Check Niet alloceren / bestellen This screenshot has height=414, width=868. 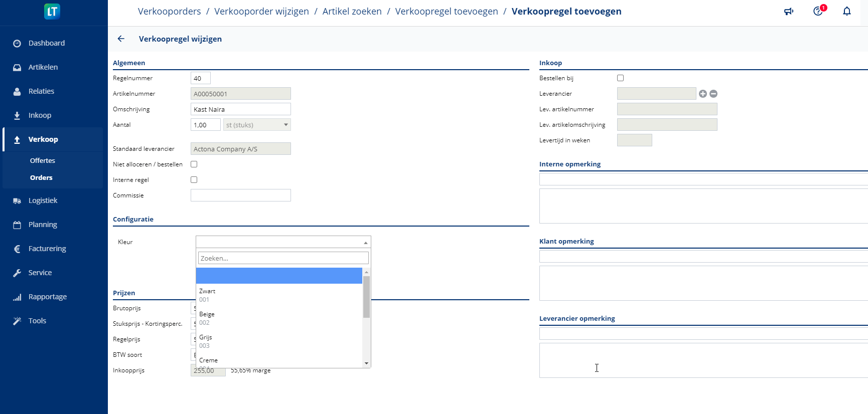[194, 164]
